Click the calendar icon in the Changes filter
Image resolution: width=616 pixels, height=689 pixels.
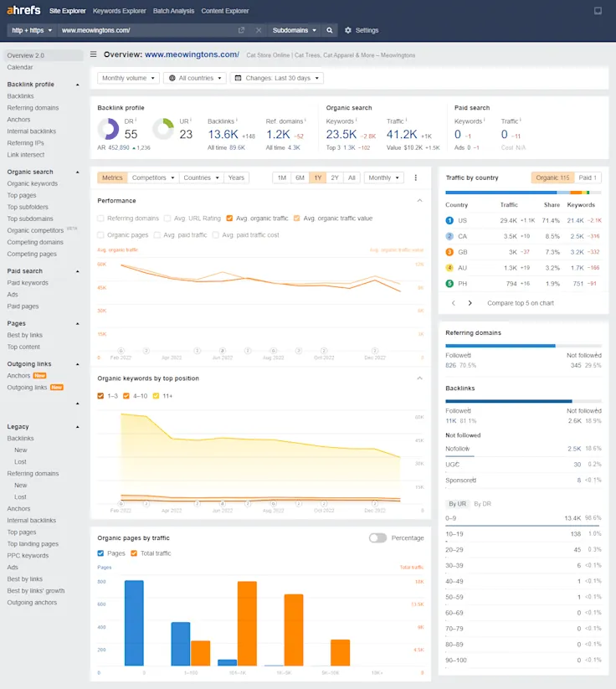pyautogui.click(x=239, y=78)
